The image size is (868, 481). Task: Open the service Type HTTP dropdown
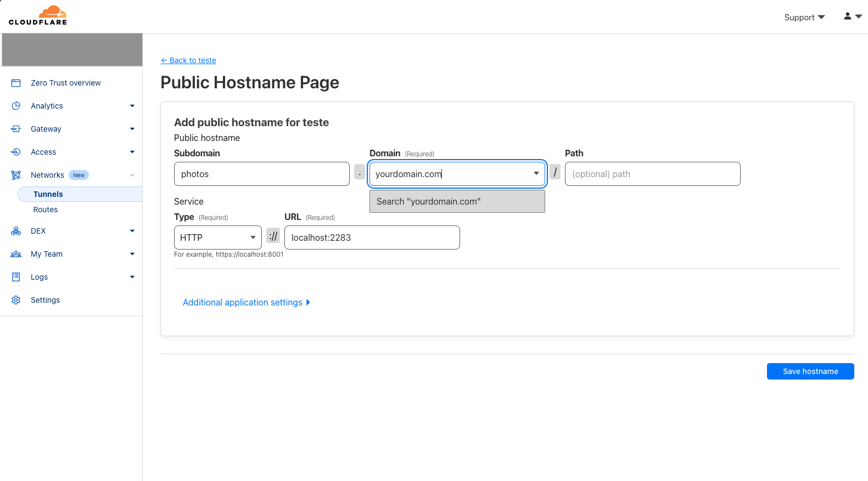click(x=217, y=237)
